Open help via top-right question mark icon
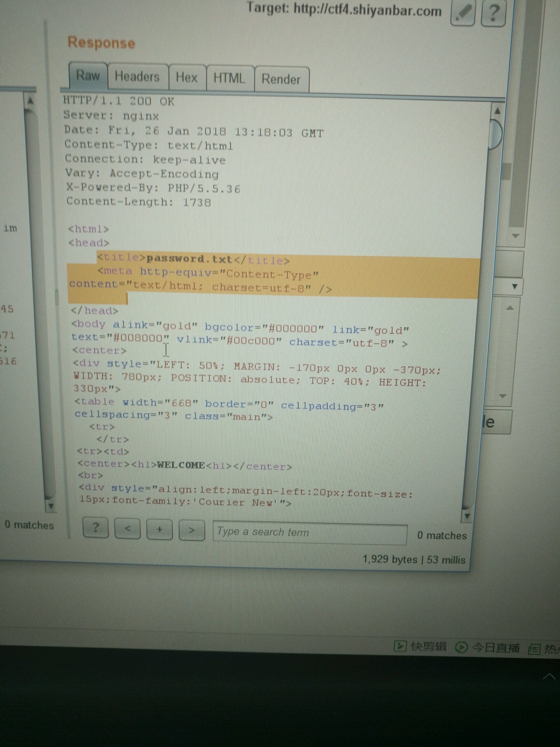560x747 pixels. (493, 13)
